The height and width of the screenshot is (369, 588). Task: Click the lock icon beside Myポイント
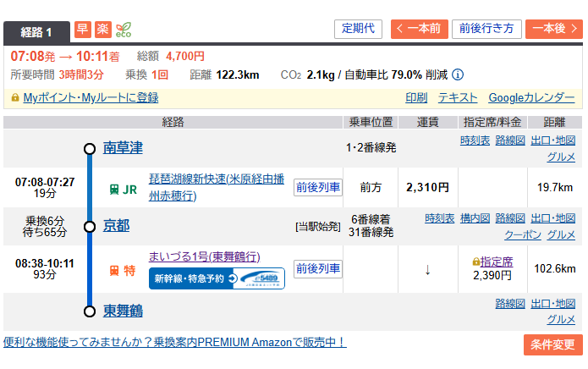[x=15, y=97]
